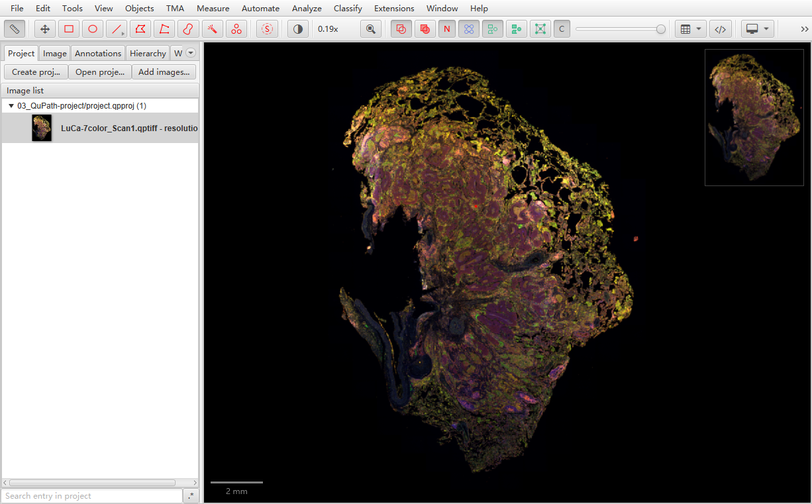Click the Create project button
This screenshot has height=504, width=812.
point(36,72)
